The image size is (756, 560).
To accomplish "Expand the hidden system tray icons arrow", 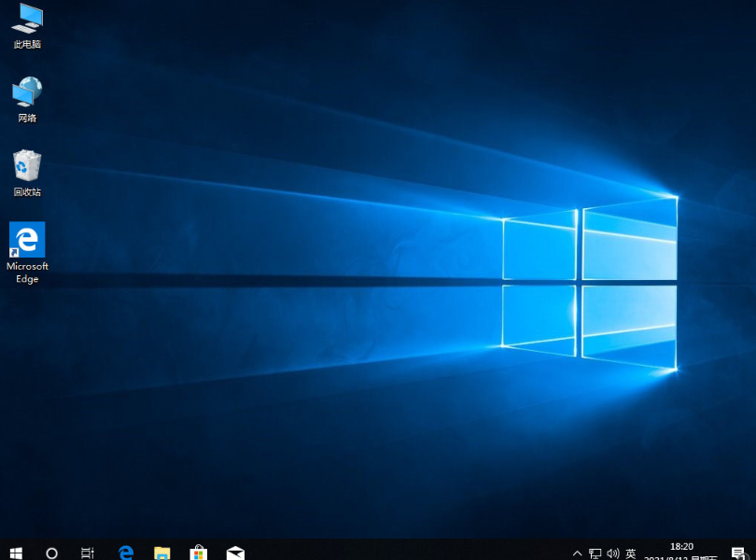I will [577, 553].
